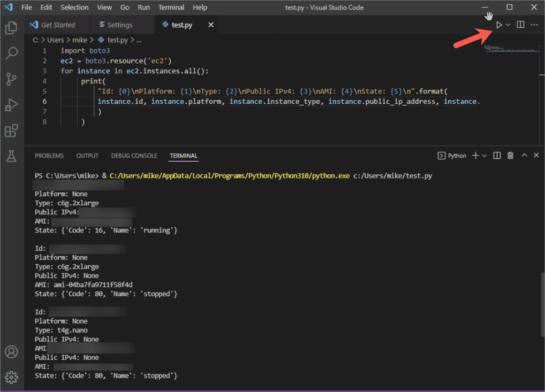Select the Python terminal in the list
Viewport: 545px width, 392px height.
[x=452, y=155]
